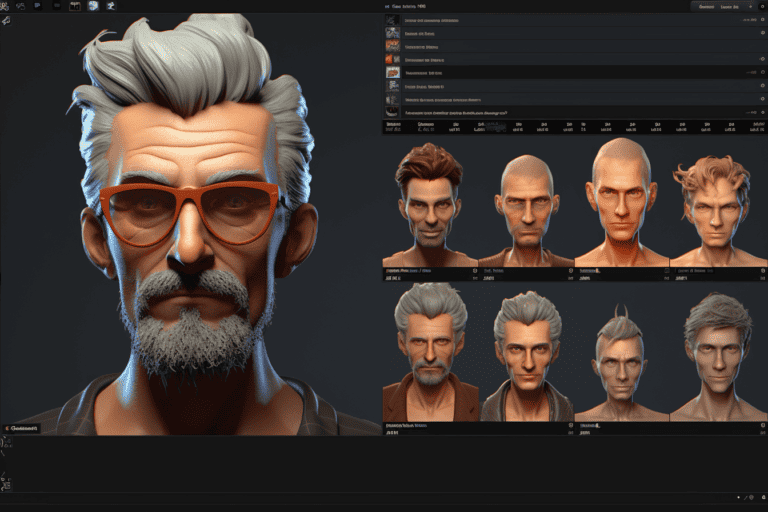Choose the gray-bearded head preset in brown jacket
This screenshot has width=768, height=512.
pos(430,352)
